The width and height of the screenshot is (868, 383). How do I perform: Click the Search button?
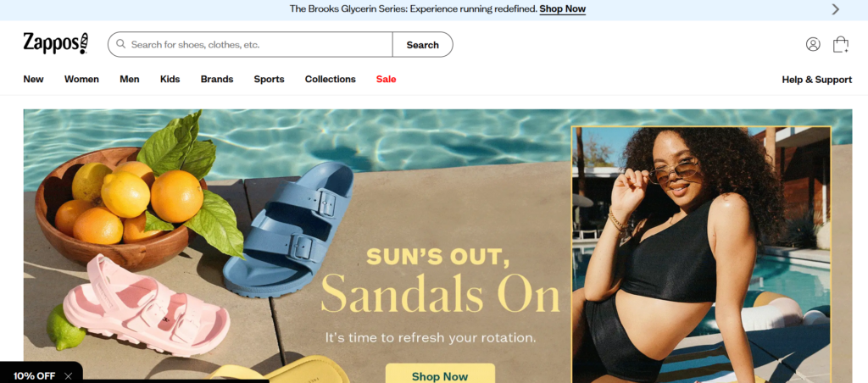[x=422, y=45]
